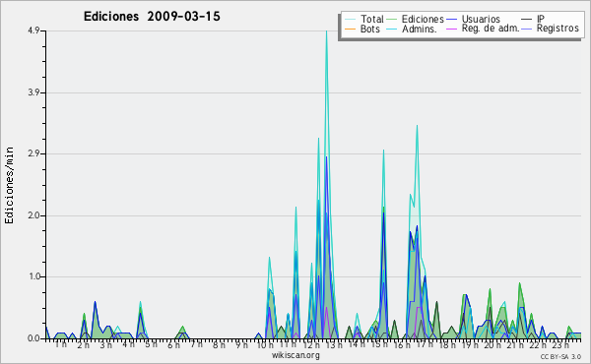Click the '21 h' x-axis label
591x364 pixels.
point(515,344)
